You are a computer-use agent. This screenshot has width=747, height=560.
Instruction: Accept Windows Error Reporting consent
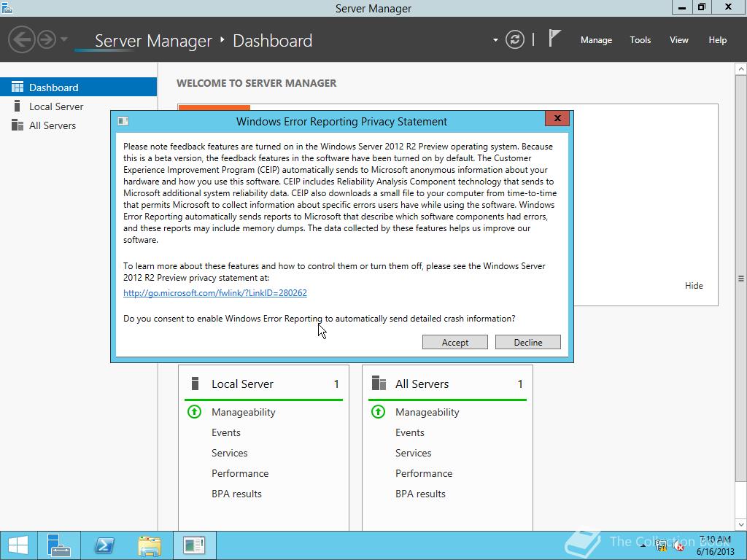(x=455, y=342)
